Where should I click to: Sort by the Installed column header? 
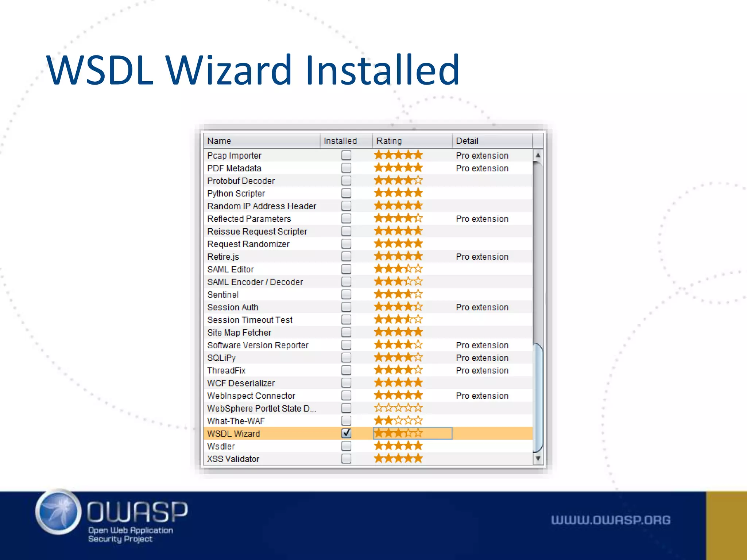click(346, 141)
